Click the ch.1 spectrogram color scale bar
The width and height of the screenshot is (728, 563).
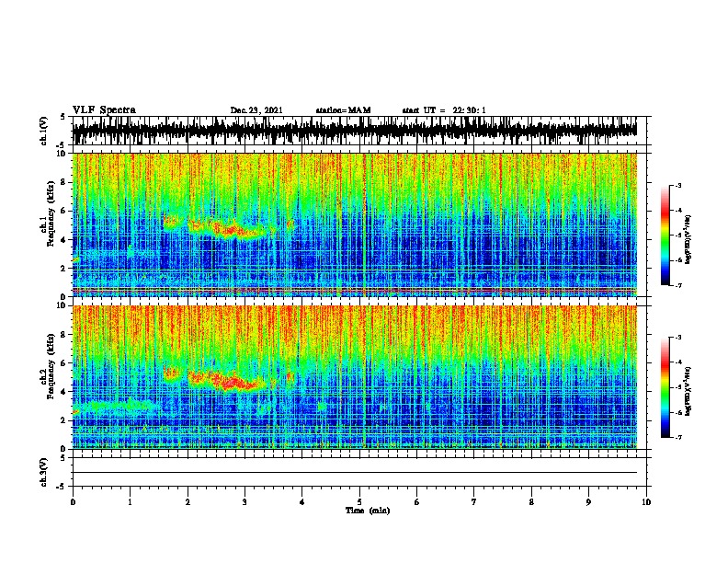point(665,236)
